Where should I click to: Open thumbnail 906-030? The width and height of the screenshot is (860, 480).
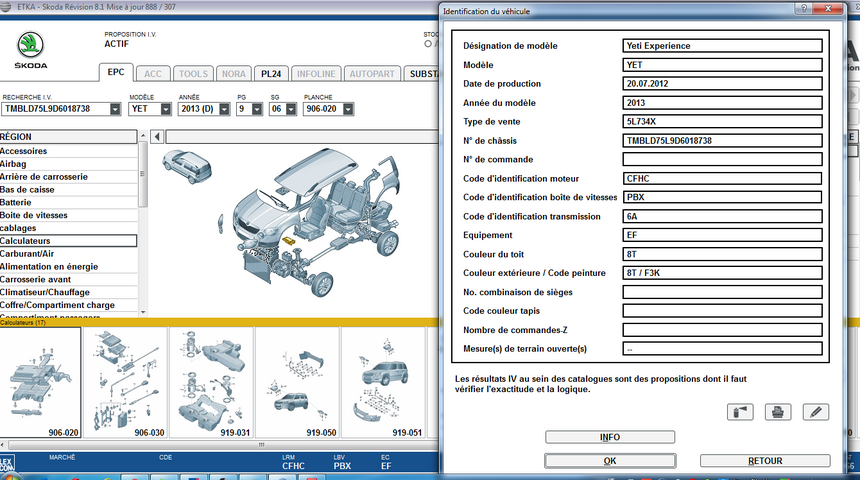click(126, 382)
